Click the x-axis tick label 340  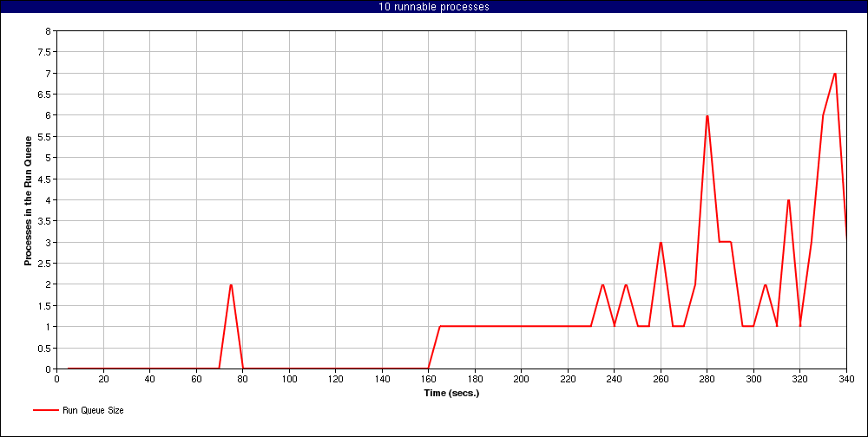coord(847,379)
